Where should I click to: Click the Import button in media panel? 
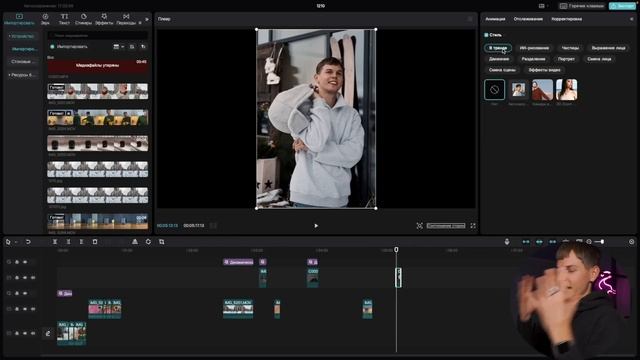click(69, 47)
